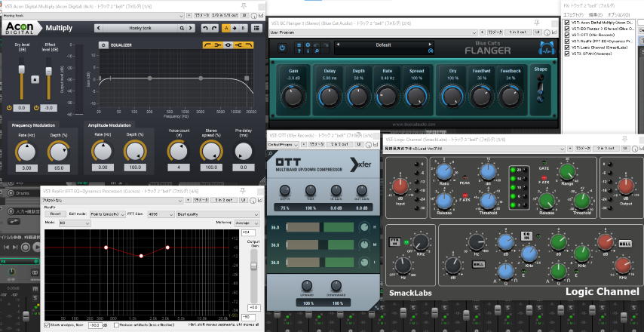Viewport: 644px width, 332px height.
Task: Open Honky tonk preset dropdown in Acon window header
Action: tap(94, 15)
